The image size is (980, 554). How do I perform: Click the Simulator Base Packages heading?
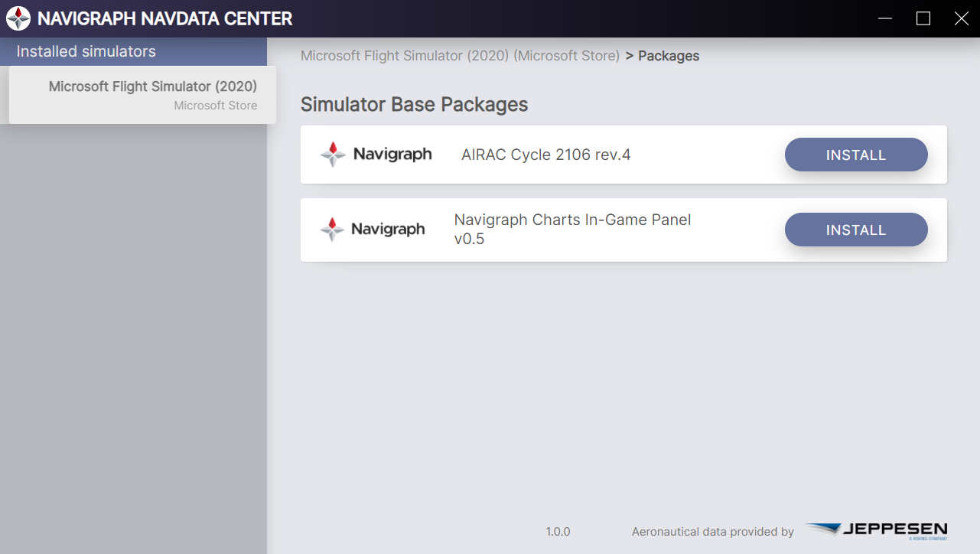pyautogui.click(x=414, y=104)
